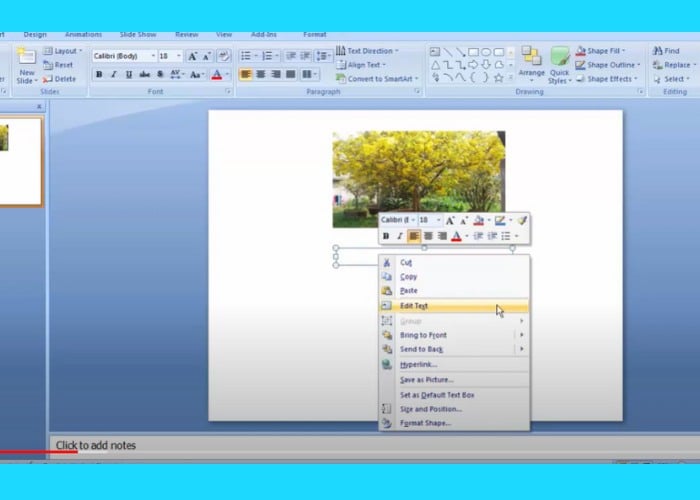Viewport: 700px width, 500px height.
Task: Click Shape Fill in Drawing group
Action: pos(600,51)
